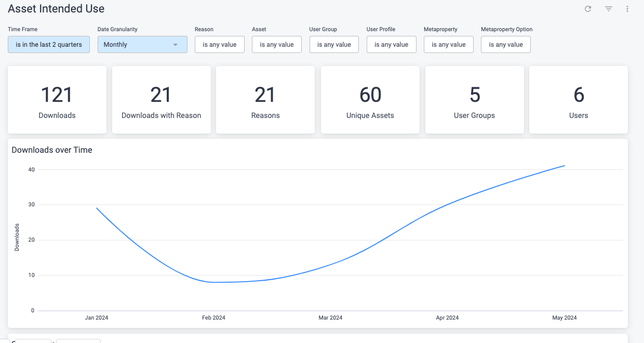Open the Time Frame filter showing last 2 quarters
The width and height of the screenshot is (644, 343).
point(48,44)
